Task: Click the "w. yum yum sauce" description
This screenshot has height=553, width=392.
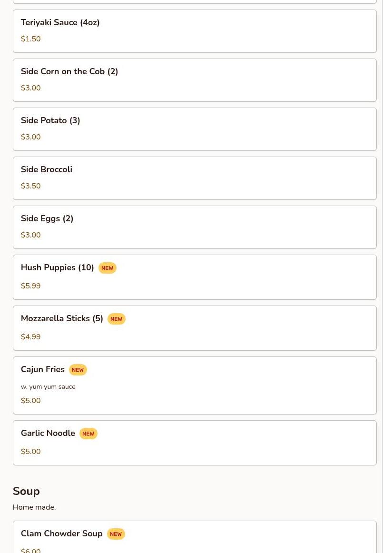Action: tap(48, 387)
